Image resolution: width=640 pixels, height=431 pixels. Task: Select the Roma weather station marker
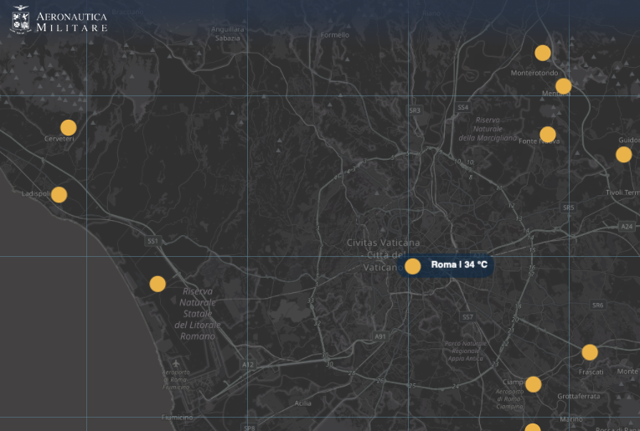click(x=412, y=266)
